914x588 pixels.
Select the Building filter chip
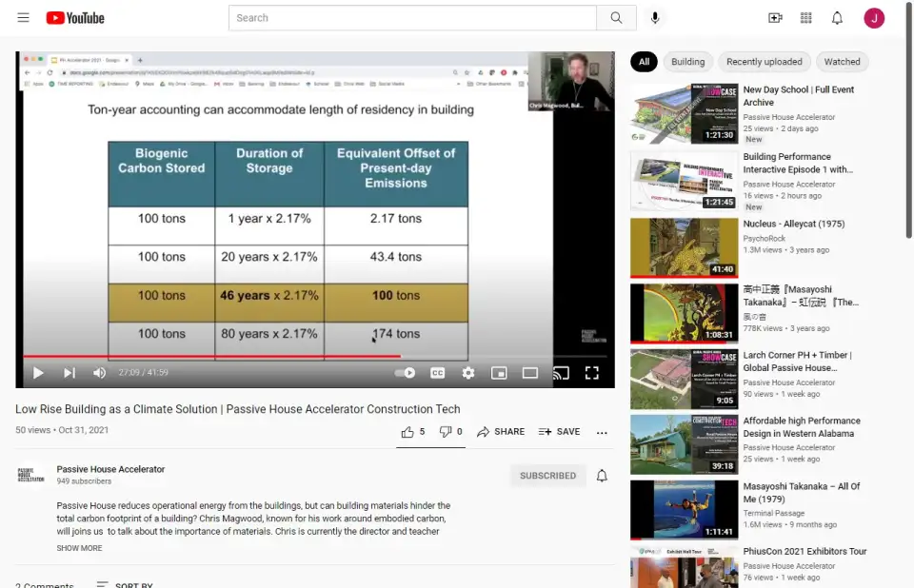pyautogui.click(x=687, y=62)
